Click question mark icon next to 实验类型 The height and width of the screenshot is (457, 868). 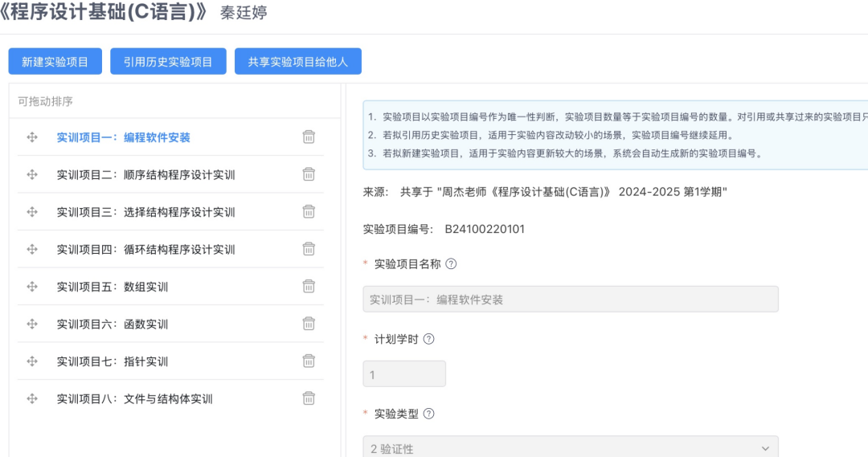428,414
